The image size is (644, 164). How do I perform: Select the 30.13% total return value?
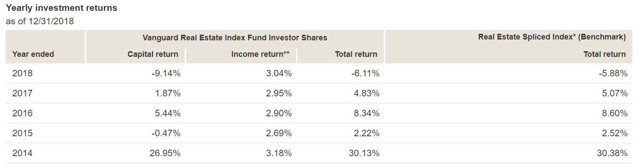click(x=364, y=153)
